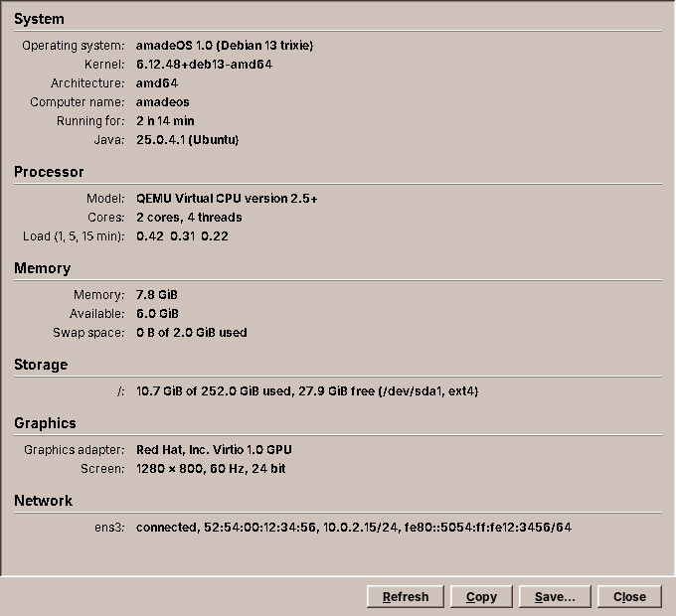
Task: Click the graphics adapter Red Hat Virtio GPU
Action: (214, 450)
